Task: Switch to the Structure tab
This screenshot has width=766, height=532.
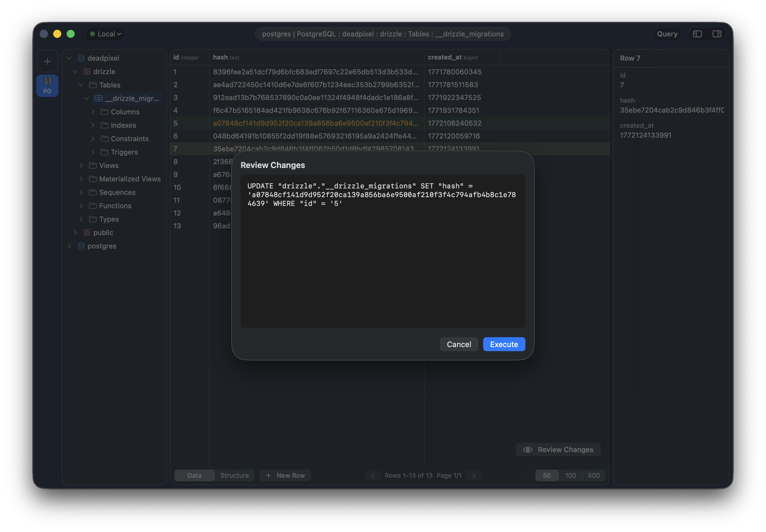Action: pos(234,475)
